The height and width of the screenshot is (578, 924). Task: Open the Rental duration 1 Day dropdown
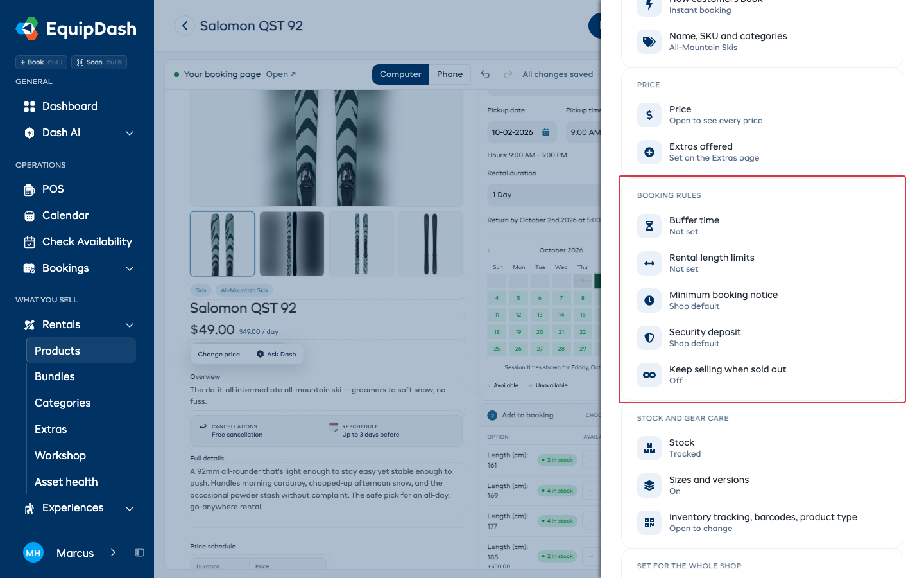click(544, 195)
